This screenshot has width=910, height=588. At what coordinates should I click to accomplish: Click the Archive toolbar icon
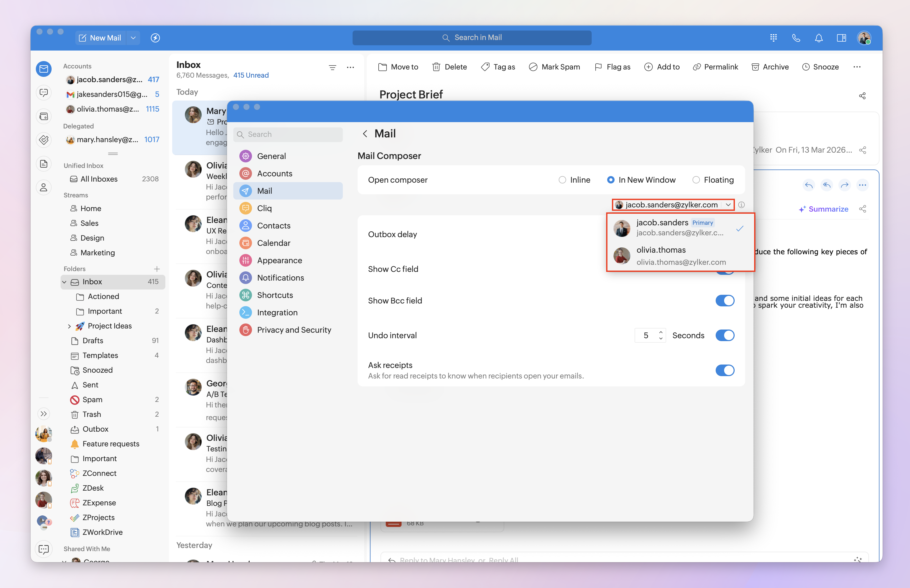[755, 67]
